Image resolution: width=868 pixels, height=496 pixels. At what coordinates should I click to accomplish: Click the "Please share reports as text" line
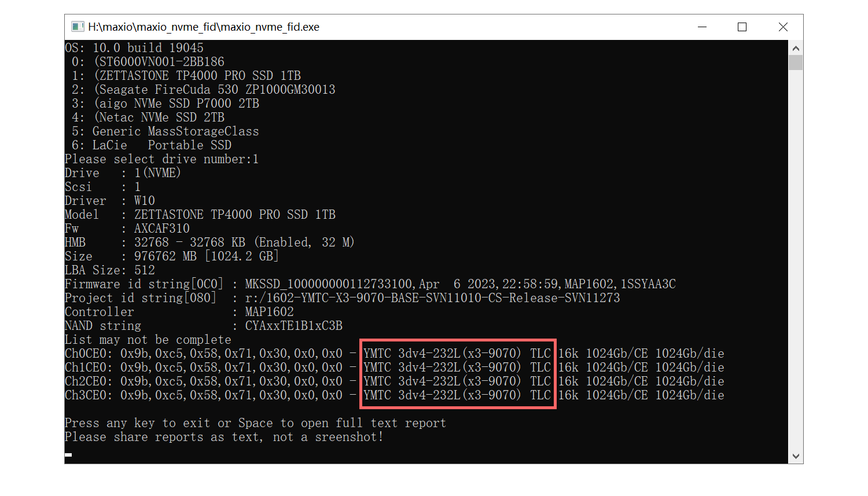pyautogui.click(x=225, y=437)
